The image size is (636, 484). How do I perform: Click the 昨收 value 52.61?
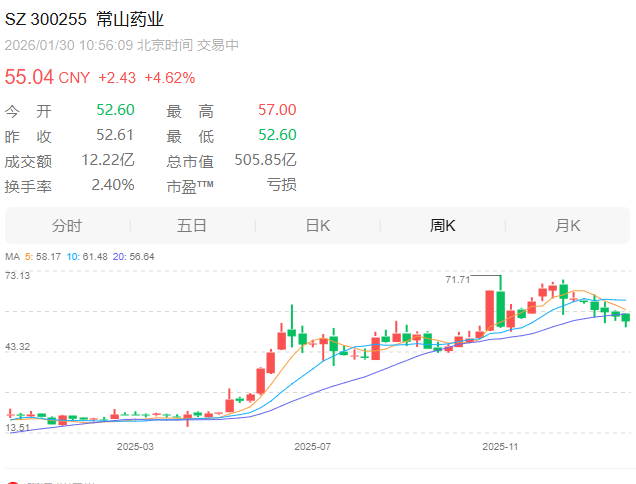point(115,135)
